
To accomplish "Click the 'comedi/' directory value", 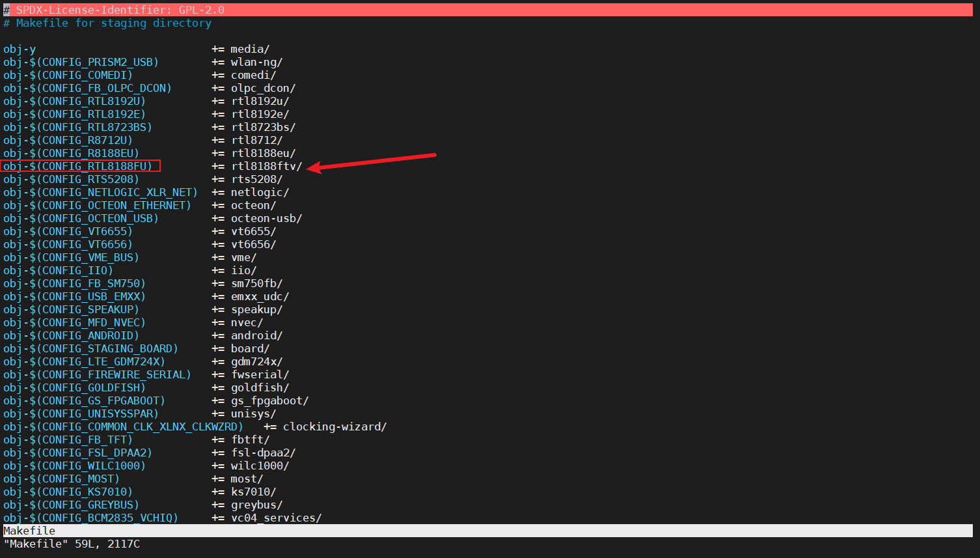I will [253, 75].
